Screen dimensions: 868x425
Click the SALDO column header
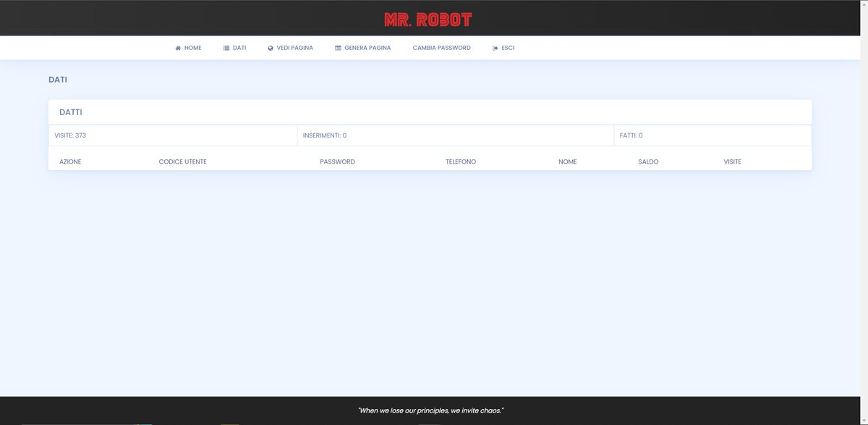coord(648,161)
